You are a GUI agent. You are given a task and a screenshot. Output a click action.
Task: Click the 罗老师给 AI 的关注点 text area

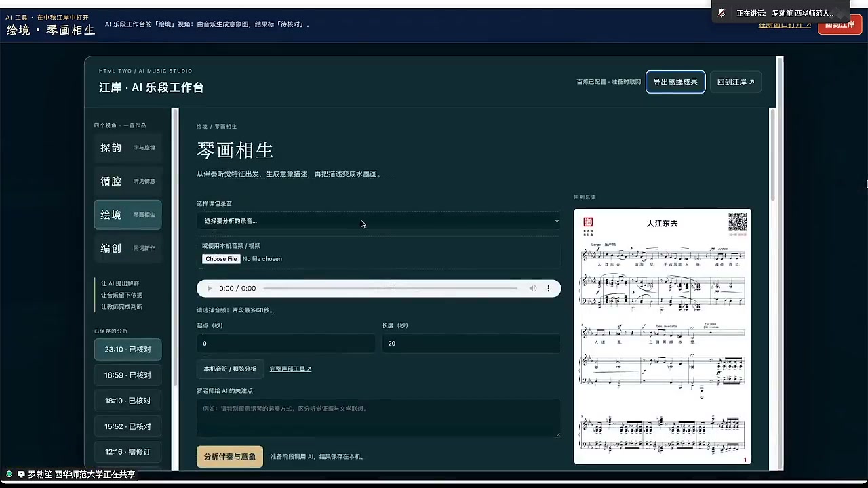[378, 418]
